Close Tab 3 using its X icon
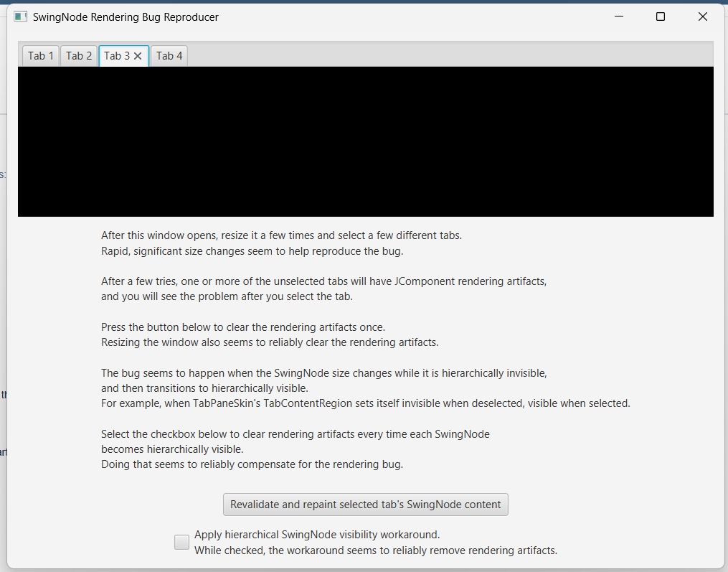728x572 pixels. point(138,56)
